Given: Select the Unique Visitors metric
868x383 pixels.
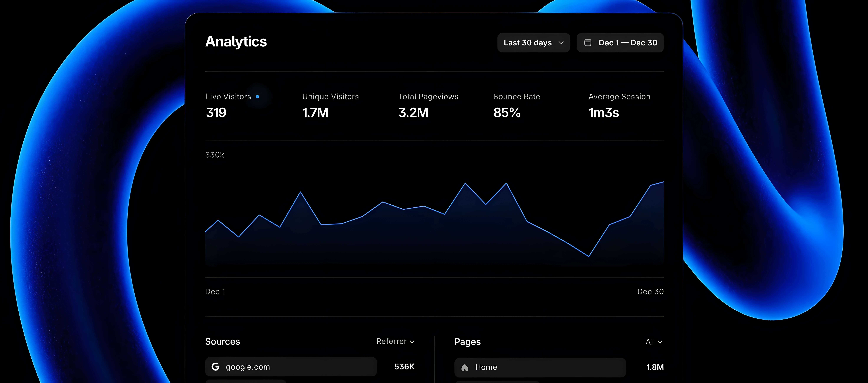Looking at the screenshot, I should [x=330, y=105].
